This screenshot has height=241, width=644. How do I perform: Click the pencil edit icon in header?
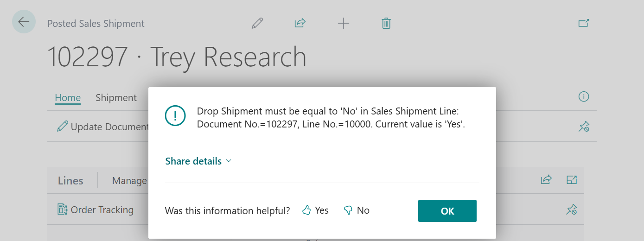[257, 23]
